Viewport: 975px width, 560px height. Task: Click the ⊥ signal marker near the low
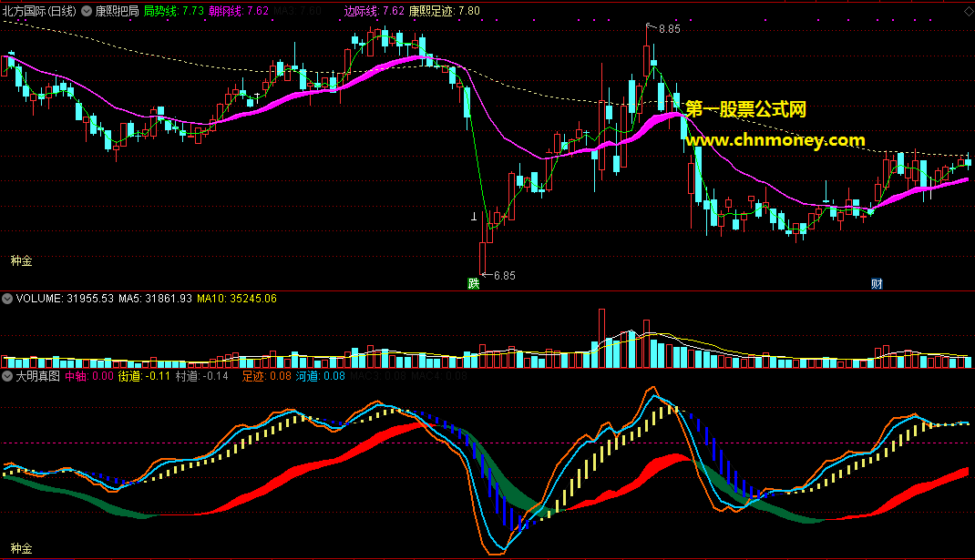click(474, 217)
